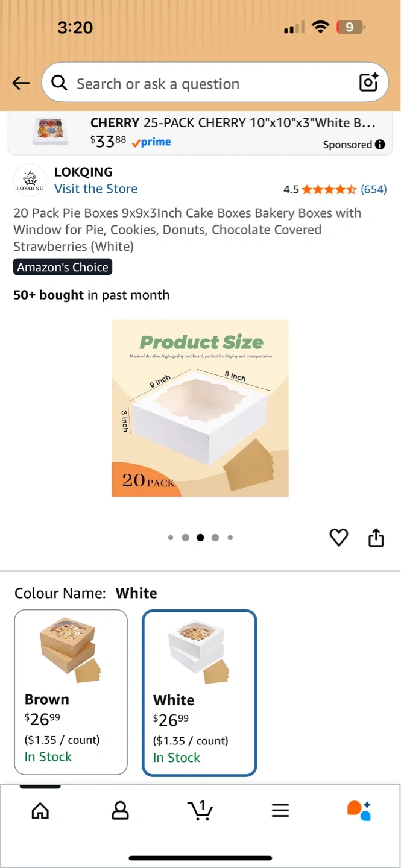
Task: Tap the heart wishlist icon
Action: click(x=339, y=537)
